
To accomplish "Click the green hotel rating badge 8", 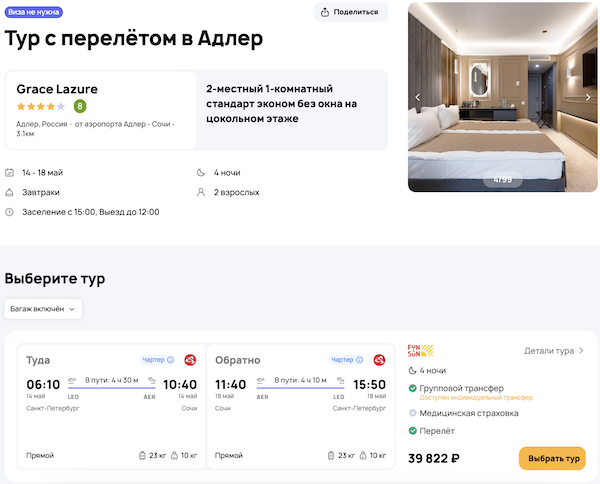I will tap(80, 106).
